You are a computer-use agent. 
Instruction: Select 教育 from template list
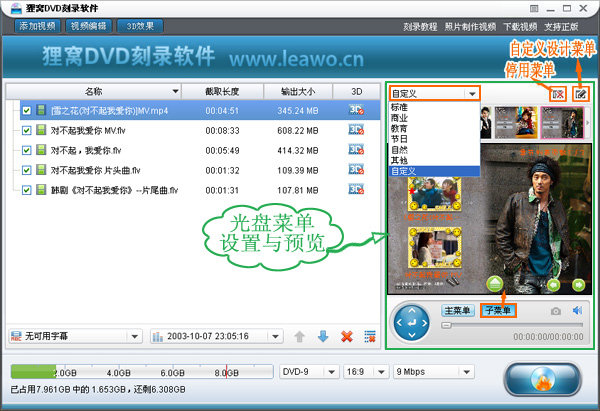[434, 129]
